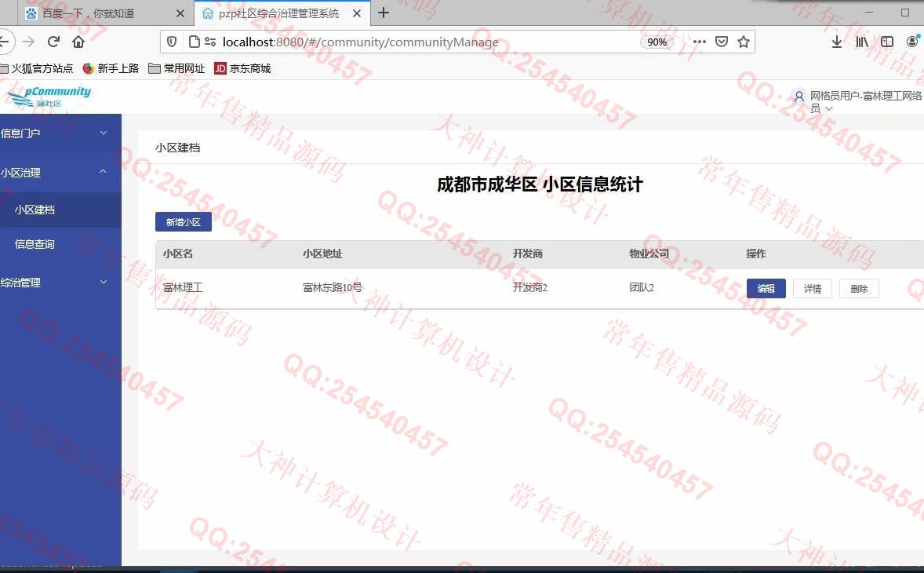924x573 pixels.
Task: Click the 小区建档 page heading
Action: (178, 148)
